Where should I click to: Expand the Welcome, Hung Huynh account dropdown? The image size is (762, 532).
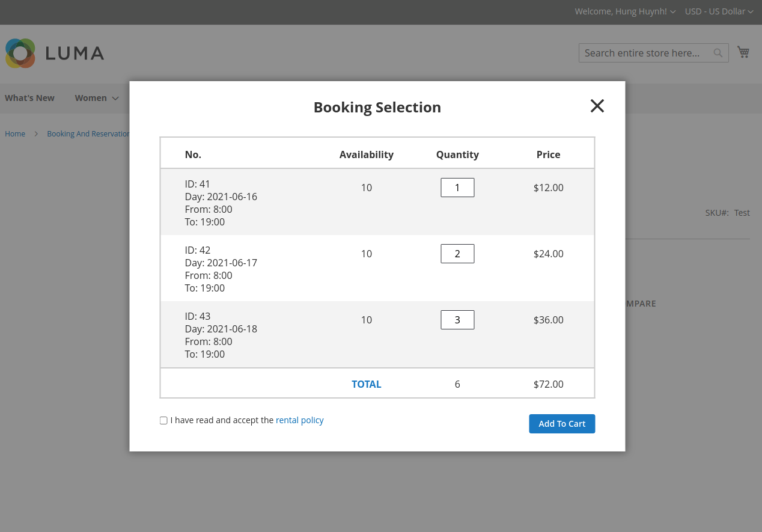[x=625, y=11]
